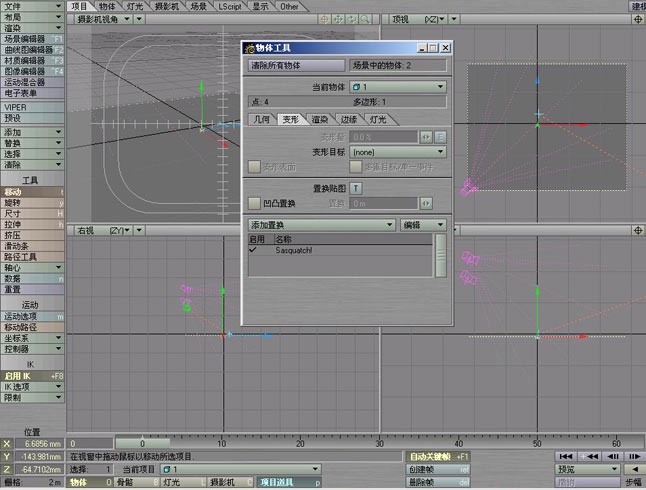Open the 顶视 (XZ) view dropdown

pyautogui.click(x=417, y=19)
